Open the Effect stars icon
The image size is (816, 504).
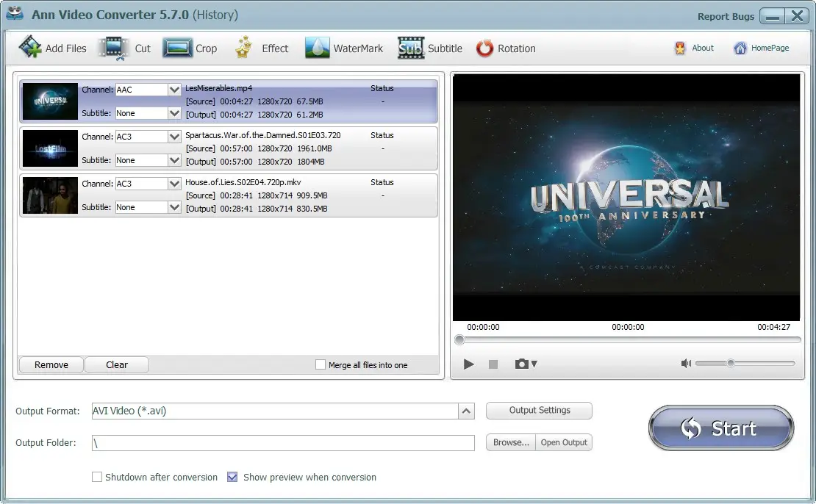point(243,47)
